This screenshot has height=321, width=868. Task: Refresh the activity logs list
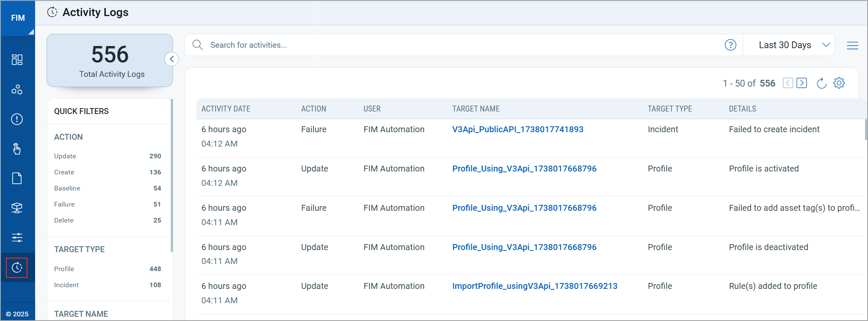(x=821, y=83)
